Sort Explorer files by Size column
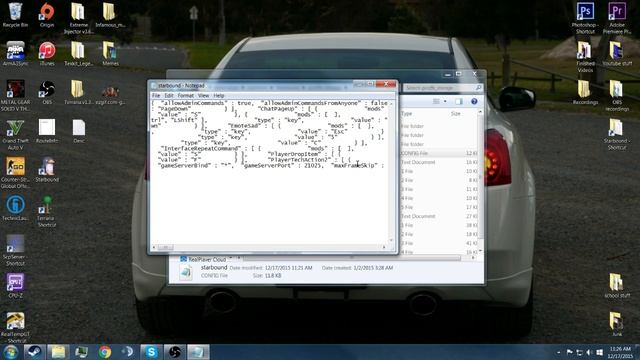Screen dimensions: 640x360 click(456, 113)
